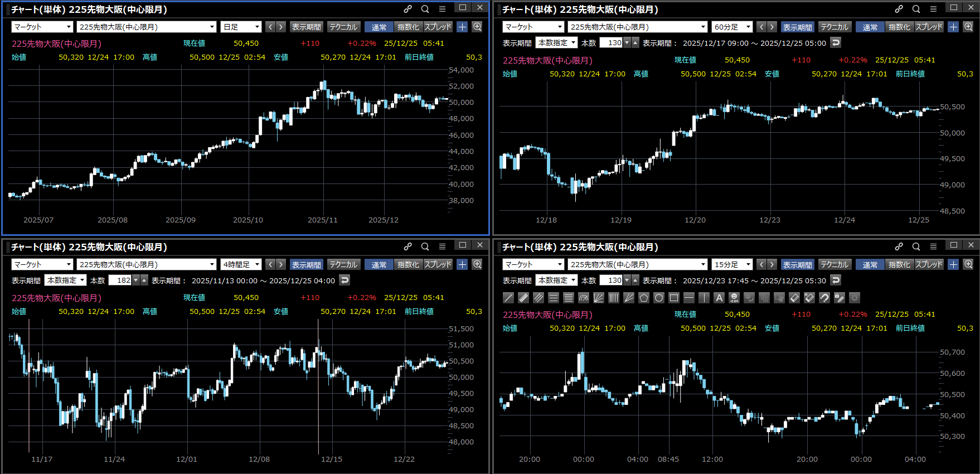
Task: Toggle スプレッド mode in the 60分足 chart
Action: [x=929, y=27]
